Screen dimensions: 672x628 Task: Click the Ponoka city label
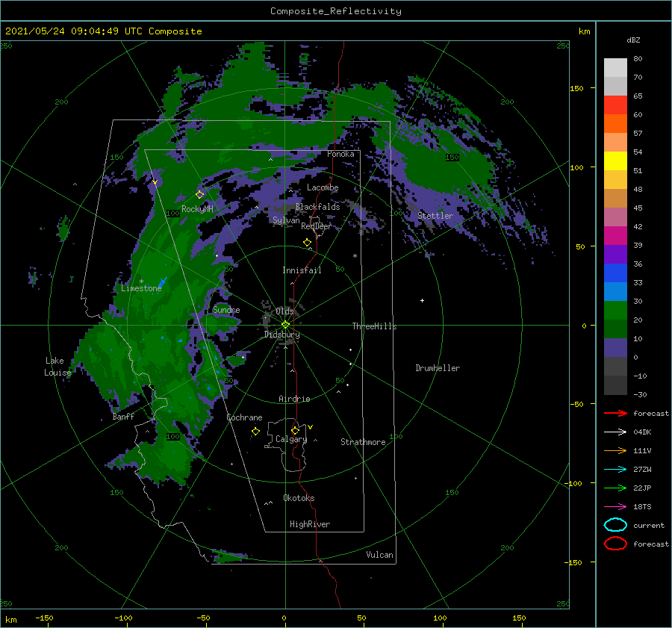pyautogui.click(x=340, y=155)
